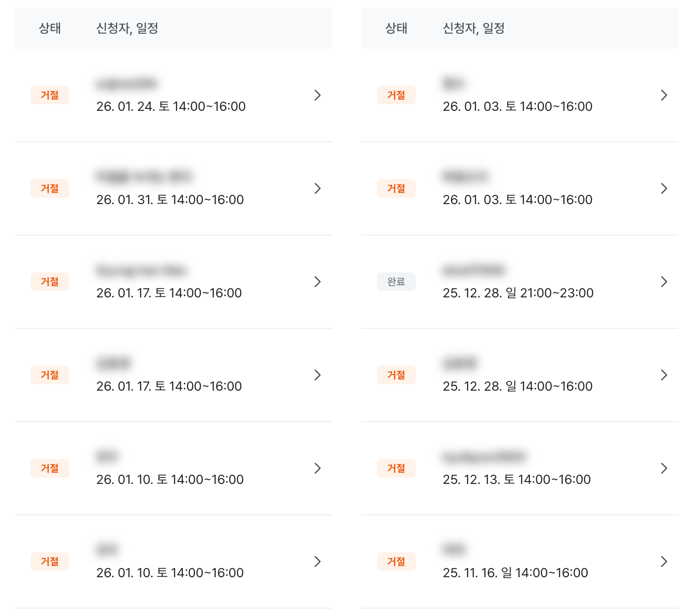Screen dimensions: 693x616
Task: Click schedule 25. 12. 28. 일 14:00~16:00
Action: tap(517, 387)
